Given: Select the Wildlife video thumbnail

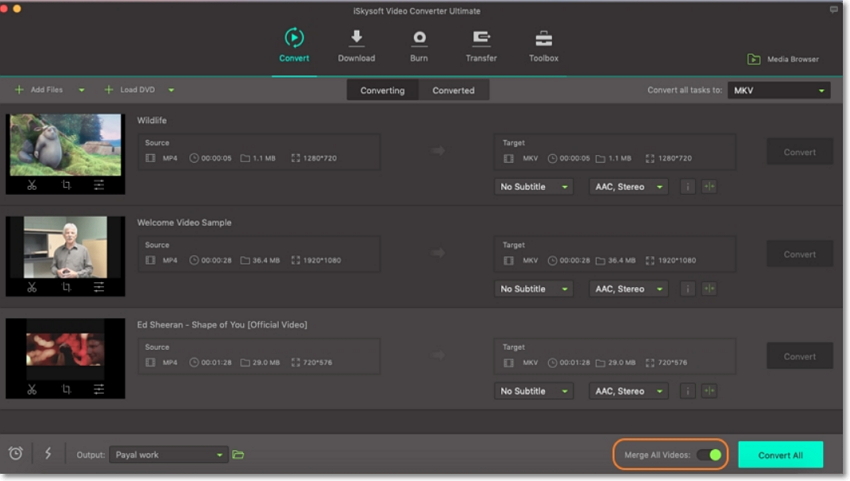Looking at the screenshot, I should click(x=66, y=145).
